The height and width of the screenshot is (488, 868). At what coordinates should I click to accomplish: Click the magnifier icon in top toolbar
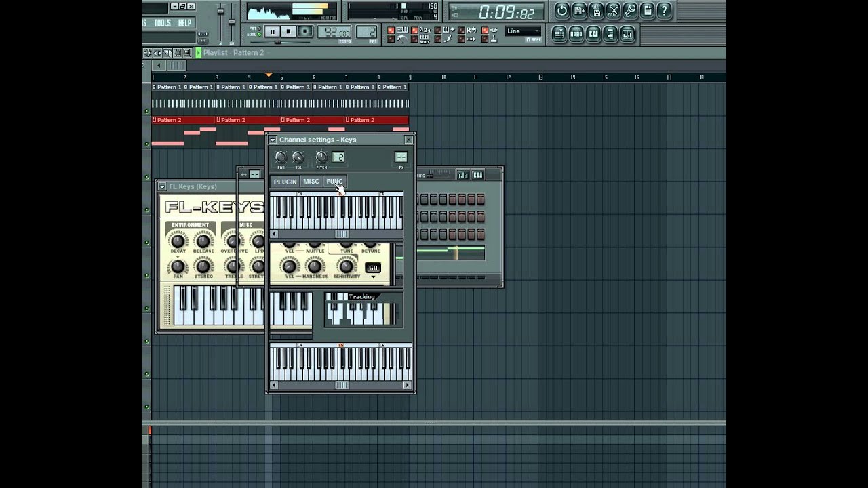coord(630,11)
